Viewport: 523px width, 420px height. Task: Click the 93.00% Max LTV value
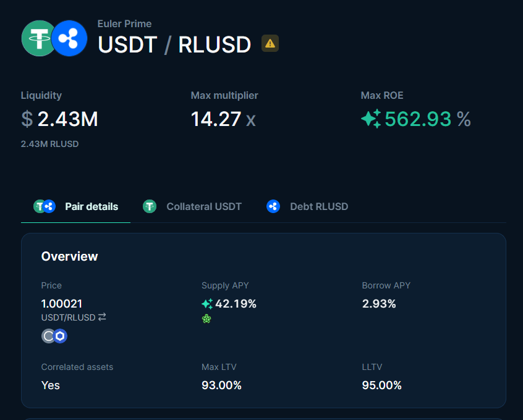click(221, 385)
